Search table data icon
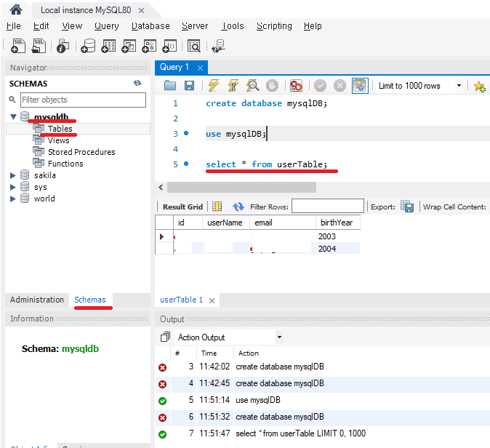This screenshot has width=490, height=448. (x=194, y=46)
